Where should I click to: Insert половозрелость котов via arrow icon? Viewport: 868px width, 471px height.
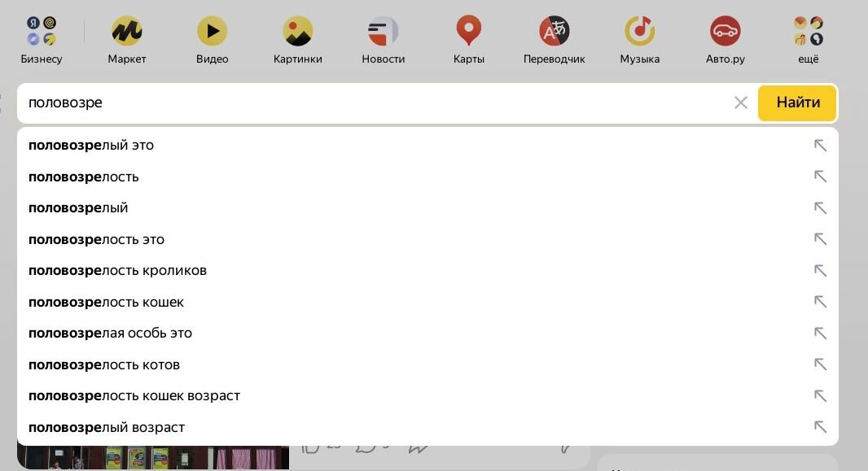pyautogui.click(x=820, y=364)
